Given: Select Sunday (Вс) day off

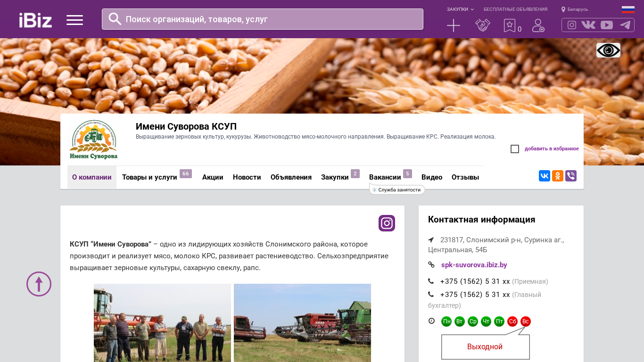Looking at the screenshot, I should tap(526, 321).
